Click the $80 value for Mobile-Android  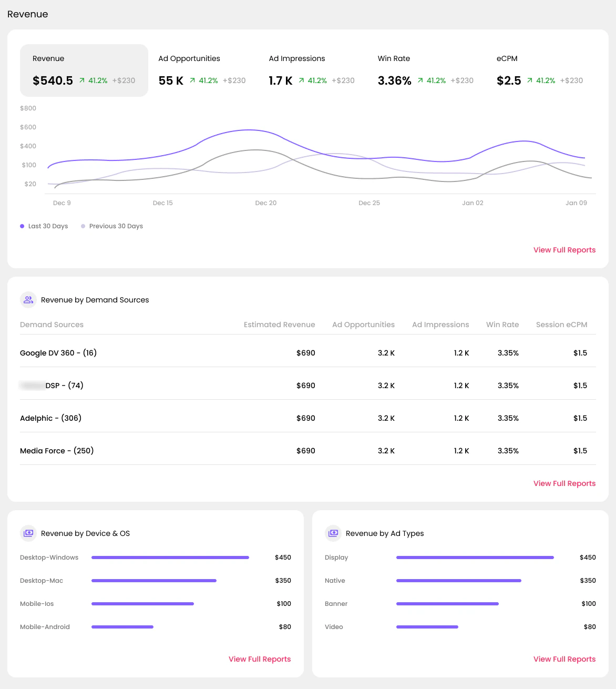click(285, 627)
